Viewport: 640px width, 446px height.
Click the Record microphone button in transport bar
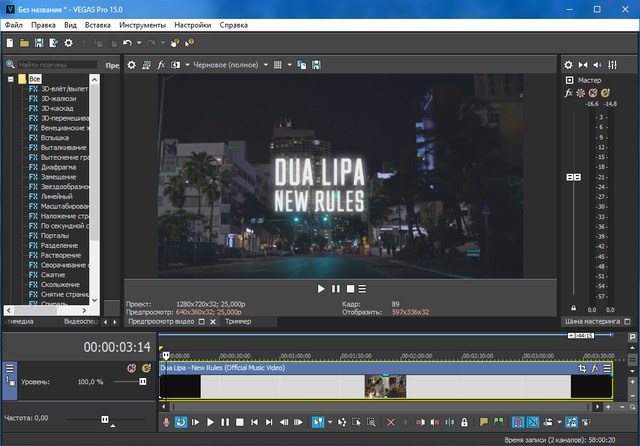(x=166, y=422)
